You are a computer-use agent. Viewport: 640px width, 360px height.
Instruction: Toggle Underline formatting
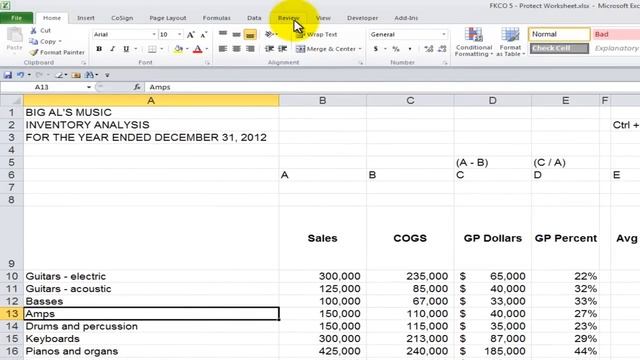pos(126,49)
